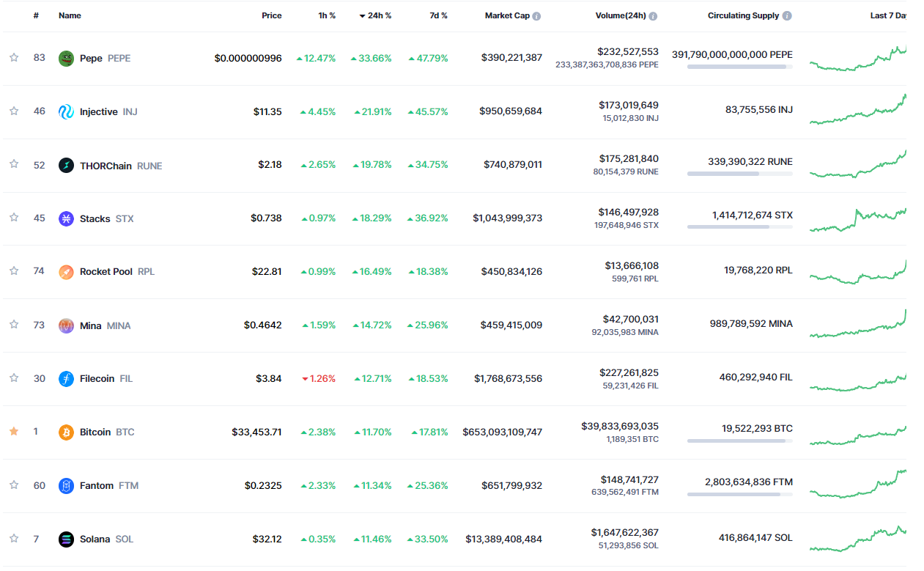The height and width of the screenshot is (571, 924).
Task: Click the Mina coin logo icon
Action: pos(66,325)
